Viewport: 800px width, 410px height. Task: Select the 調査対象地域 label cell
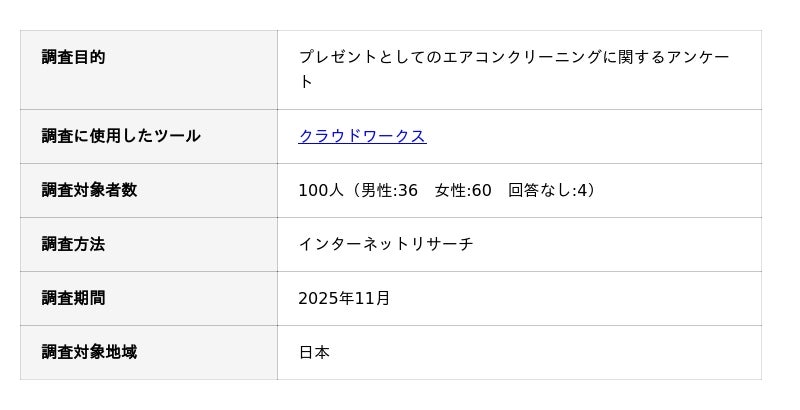[89, 352]
